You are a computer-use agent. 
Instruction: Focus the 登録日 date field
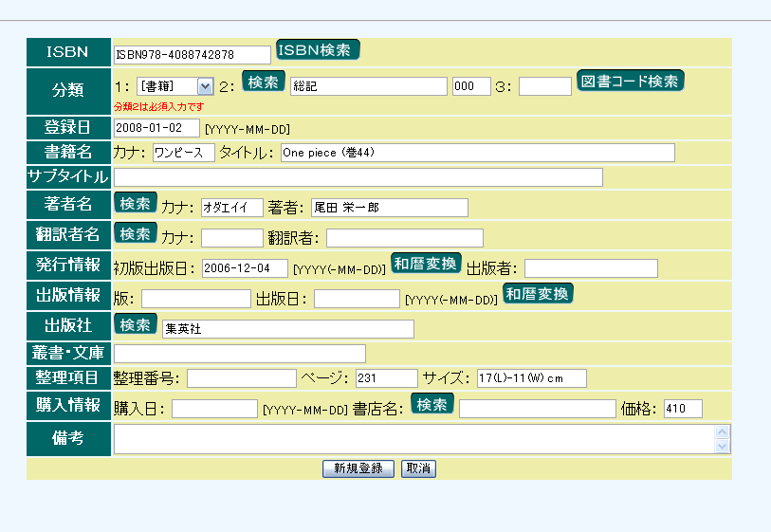[x=156, y=128]
